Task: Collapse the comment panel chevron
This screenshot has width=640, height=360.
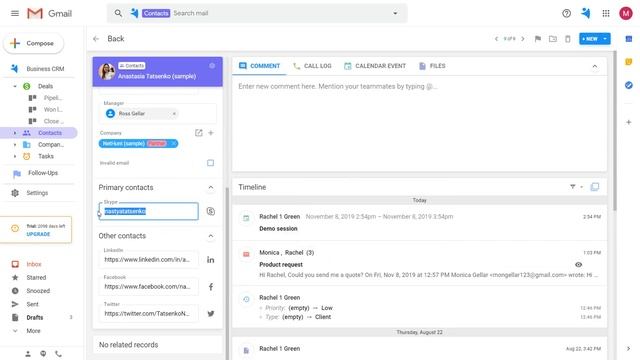Action: point(595,66)
